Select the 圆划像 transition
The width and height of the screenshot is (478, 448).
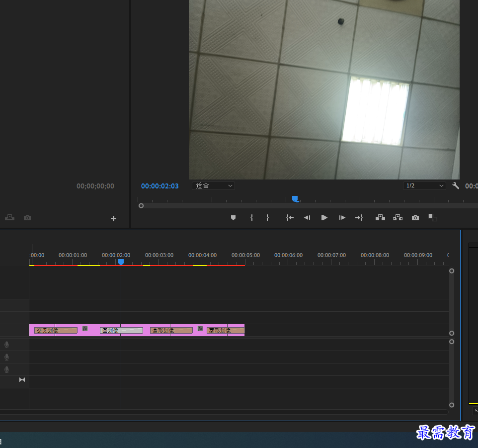pyautogui.click(x=121, y=330)
